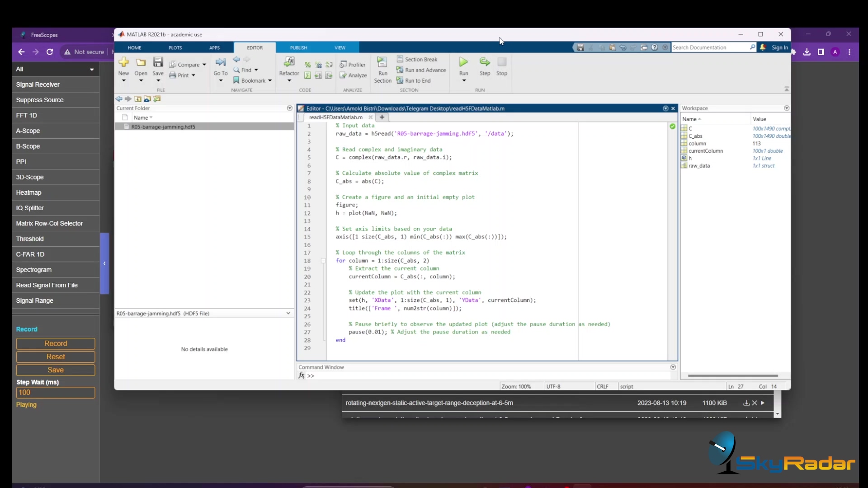This screenshot has width=868, height=488.
Task: Click the Save file icon
Action: tap(158, 62)
